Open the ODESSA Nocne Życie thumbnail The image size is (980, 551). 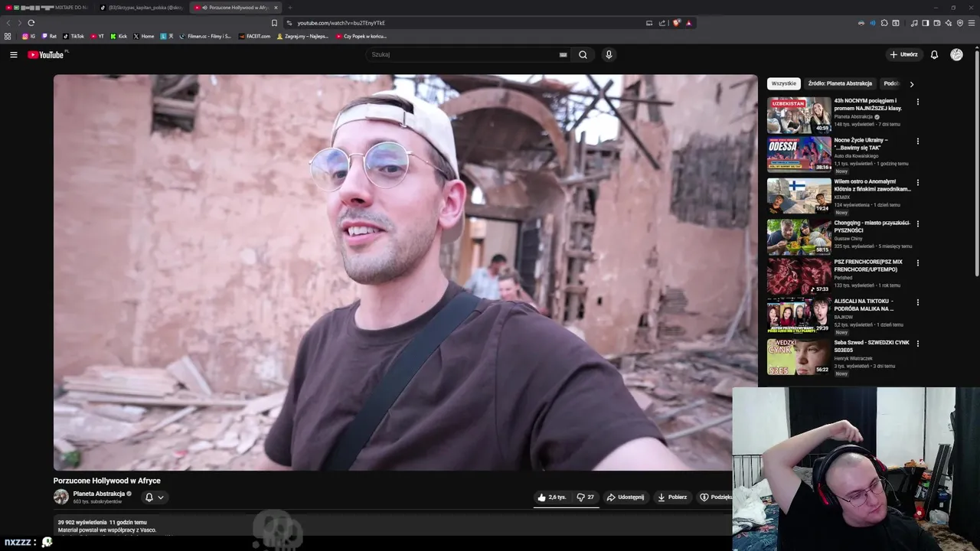pos(799,154)
